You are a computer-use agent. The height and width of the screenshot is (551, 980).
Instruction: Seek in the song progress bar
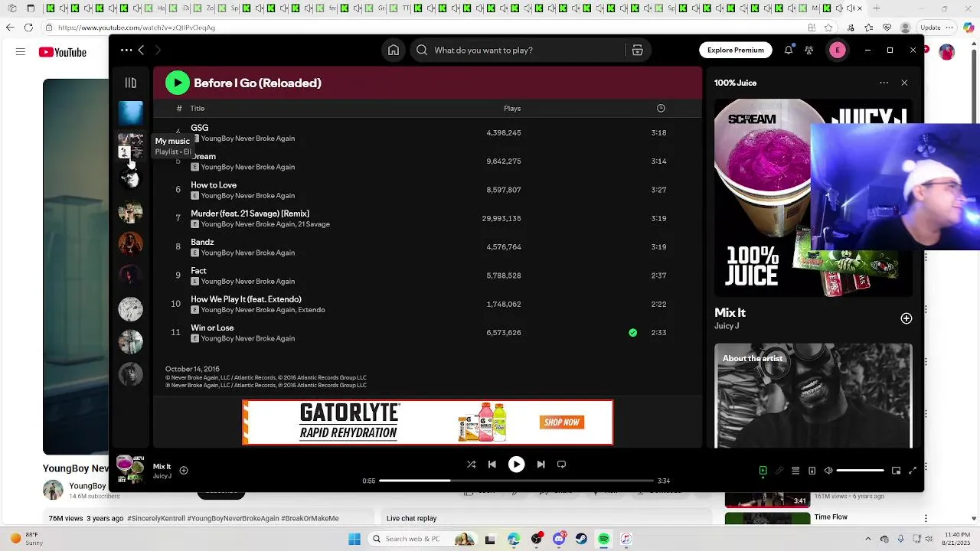point(516,481)
